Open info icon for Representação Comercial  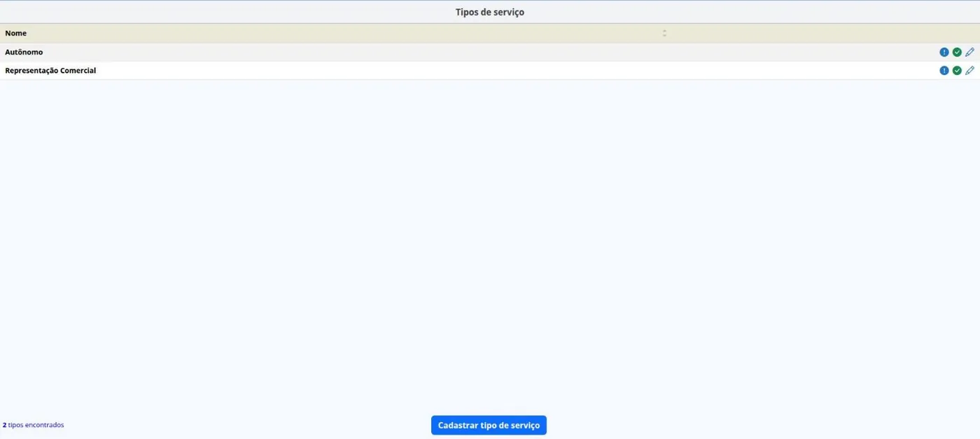pos(944,71)
